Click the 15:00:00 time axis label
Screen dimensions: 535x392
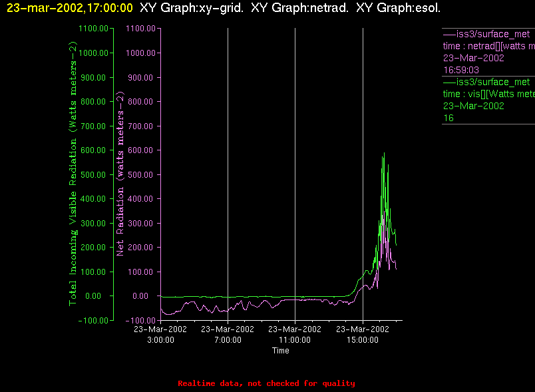(363, 340)
